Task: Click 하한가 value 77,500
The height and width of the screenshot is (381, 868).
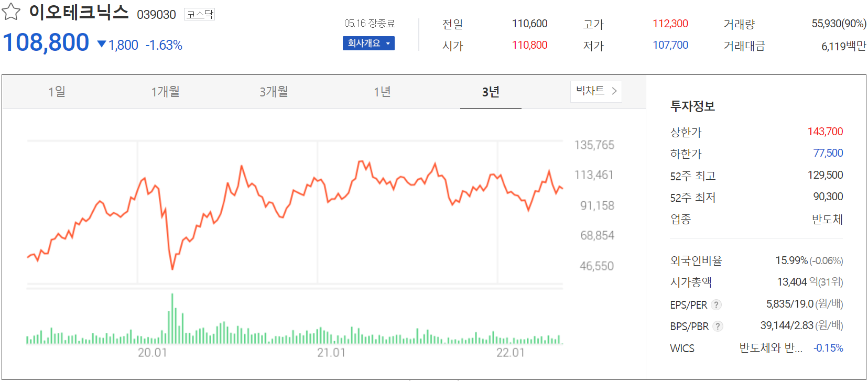Action: [828, 153]
